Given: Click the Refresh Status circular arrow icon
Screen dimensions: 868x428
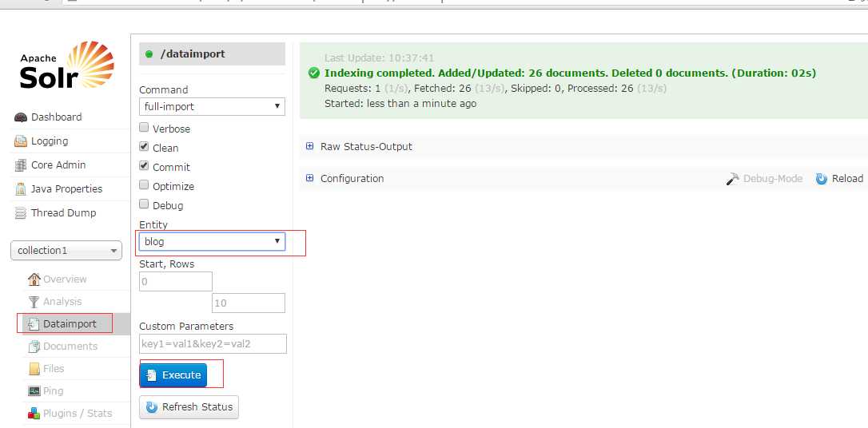Looking at the screenshot, I should coord(151,407).
